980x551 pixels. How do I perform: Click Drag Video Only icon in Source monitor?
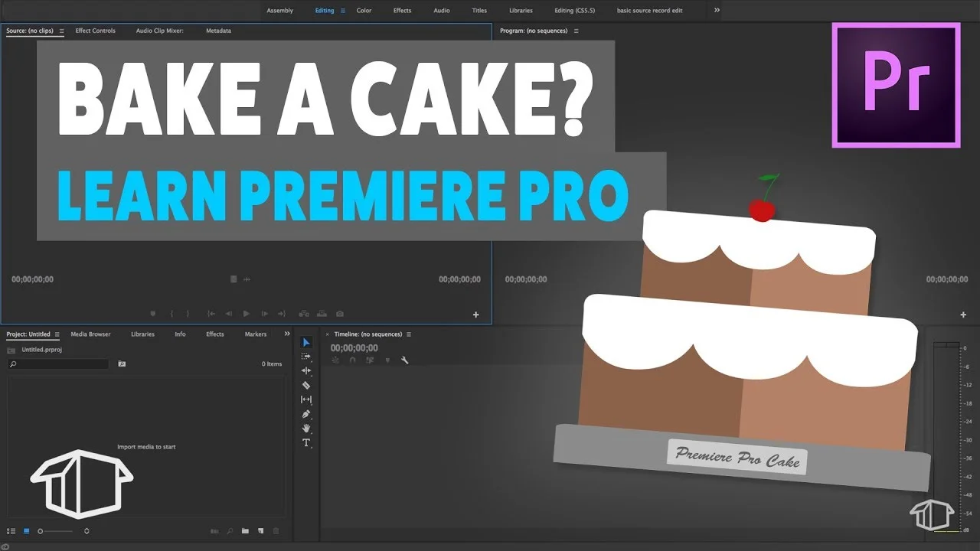coord(234,279)
